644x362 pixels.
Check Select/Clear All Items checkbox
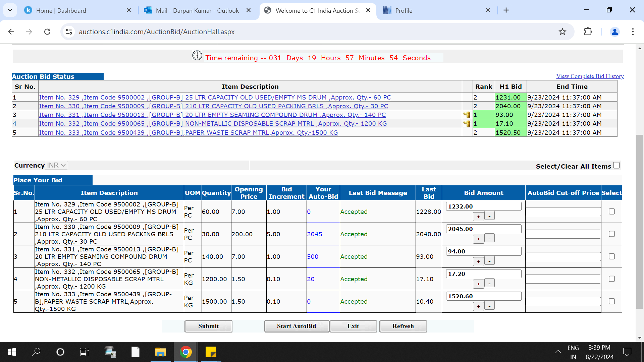(x=616, y=165)
